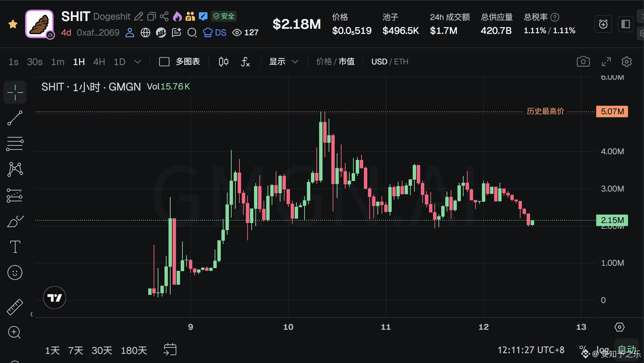Screen dimensions: 644x363
Task: Select the text annotation tool
Action: 15,247
